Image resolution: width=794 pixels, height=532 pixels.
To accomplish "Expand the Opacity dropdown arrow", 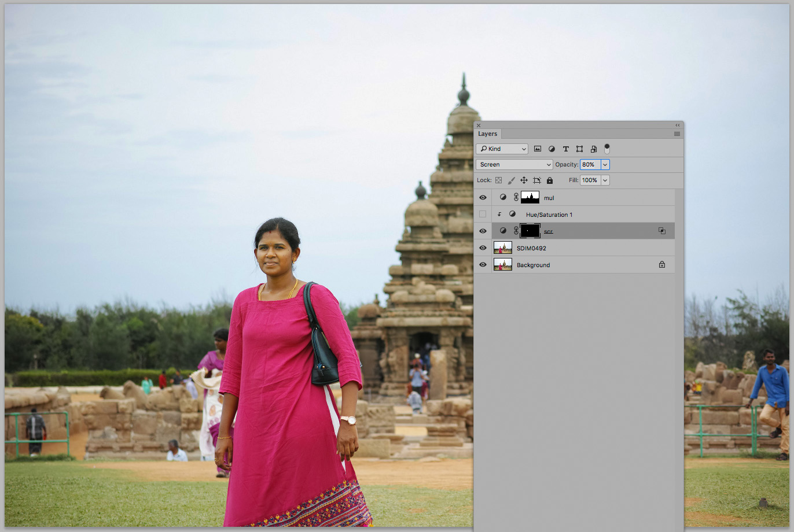I will click(x=605, y=164).
